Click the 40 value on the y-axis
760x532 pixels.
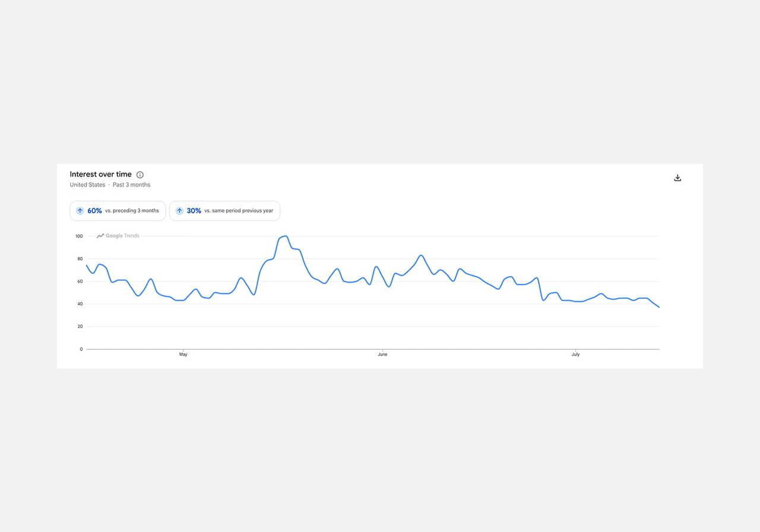80,304
